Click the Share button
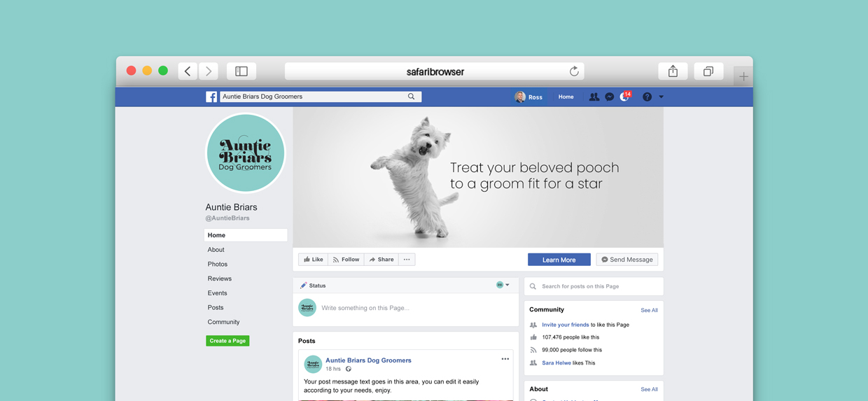This screenshot has width=868, height=401. (x=381, y=260)
